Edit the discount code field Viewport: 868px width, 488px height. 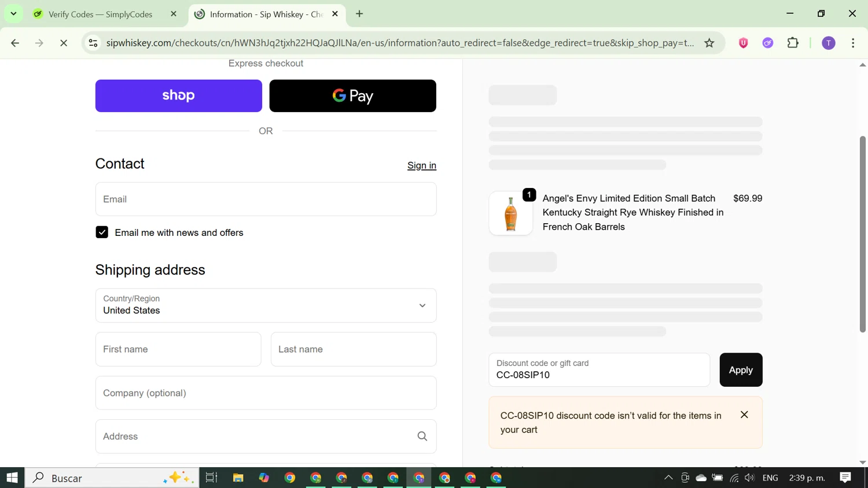click(599, 370)
